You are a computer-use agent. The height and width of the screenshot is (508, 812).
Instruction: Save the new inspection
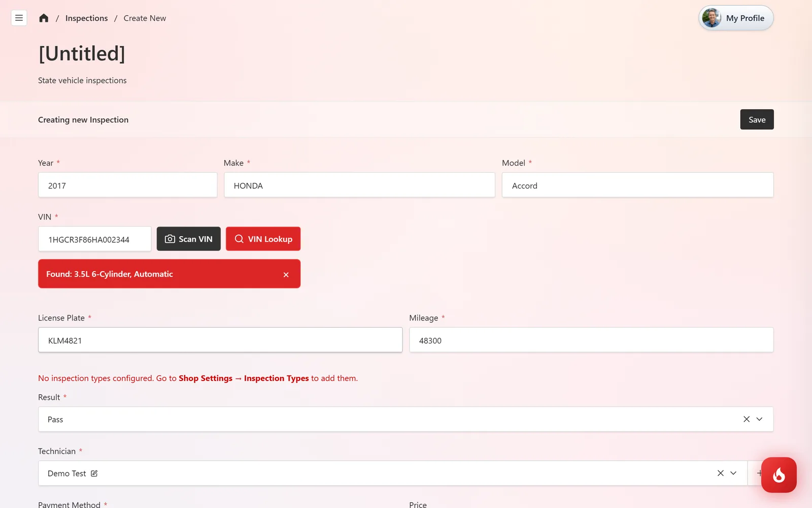pos(757,119)
